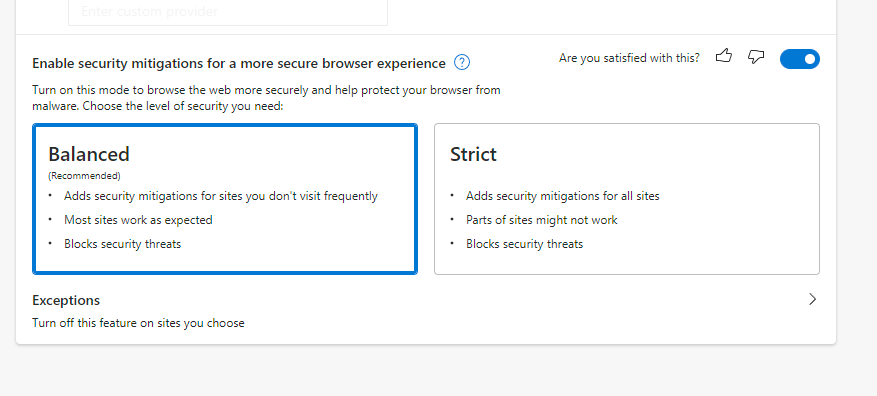Click the Exceptions heading
The height and width of the screenshot is (396, 877).
point(66,300)
